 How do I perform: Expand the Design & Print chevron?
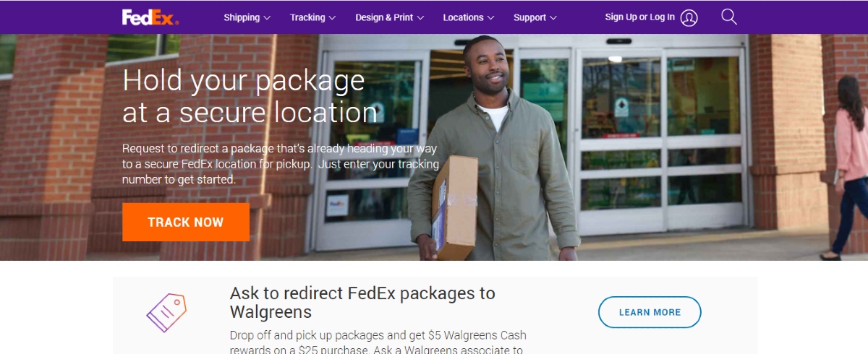[420, 17]
